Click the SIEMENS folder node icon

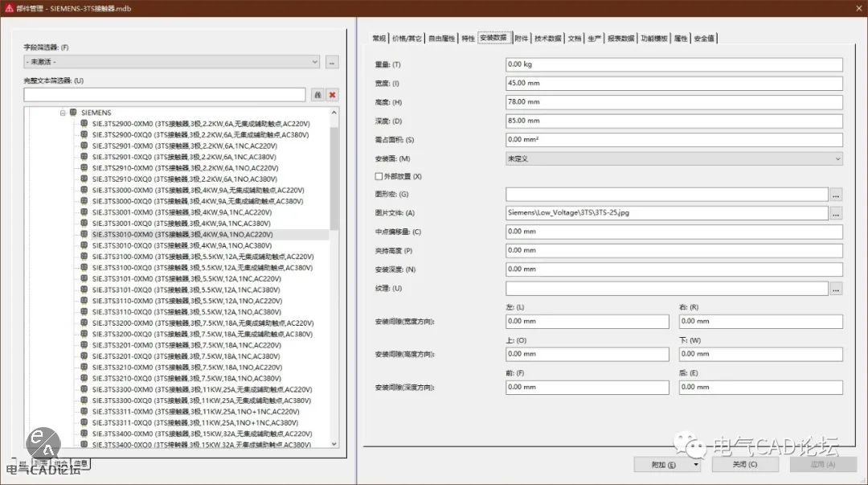click(x=73, y=113)
